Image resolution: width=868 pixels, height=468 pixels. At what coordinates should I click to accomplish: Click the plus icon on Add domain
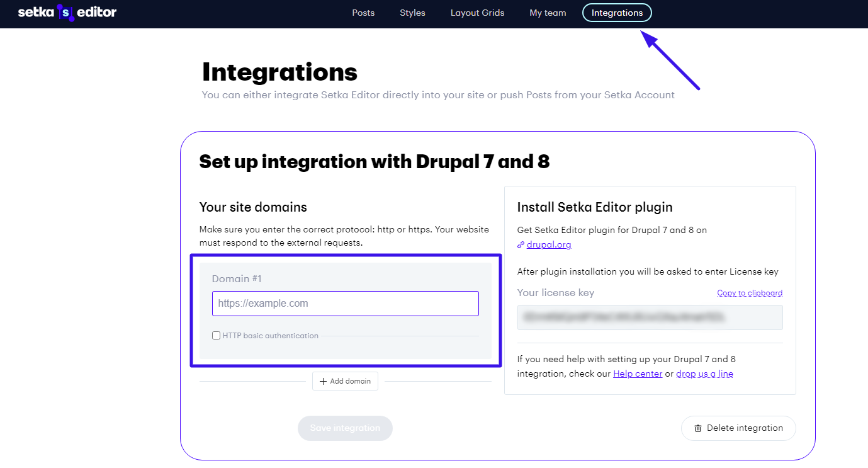[322, 381]
